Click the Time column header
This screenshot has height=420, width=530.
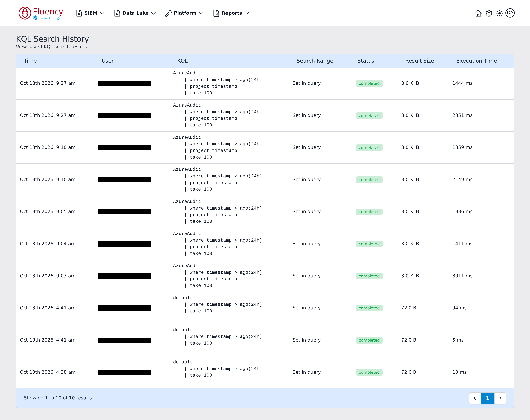30,61
